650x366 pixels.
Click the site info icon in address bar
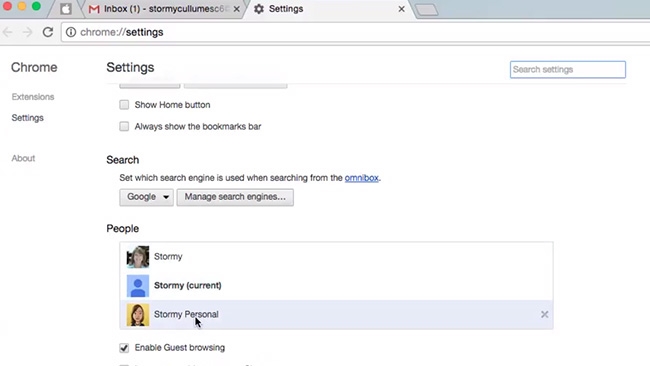(x=71, y=32)
